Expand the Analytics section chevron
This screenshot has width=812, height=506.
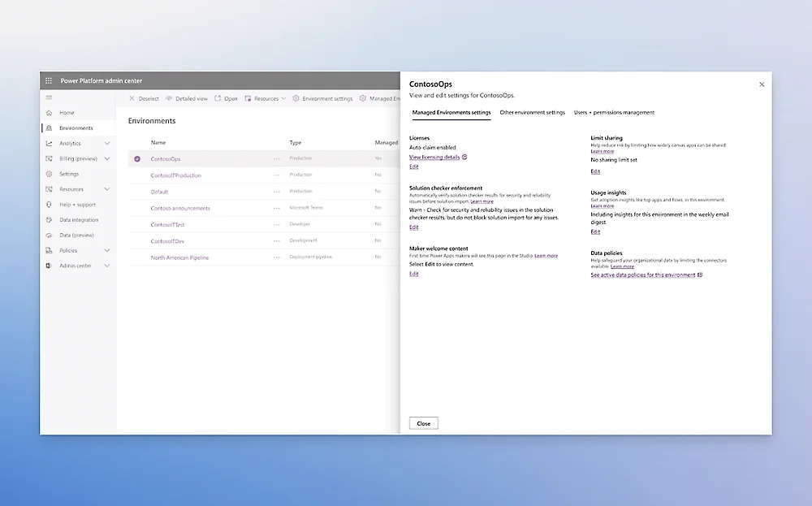pos(107,144)
